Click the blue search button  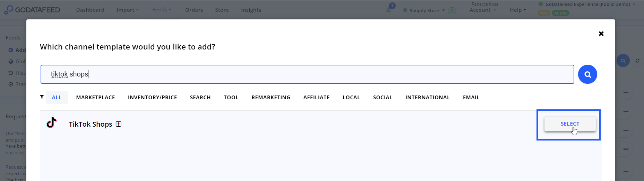pyautogui.click(x=587, y=74)
